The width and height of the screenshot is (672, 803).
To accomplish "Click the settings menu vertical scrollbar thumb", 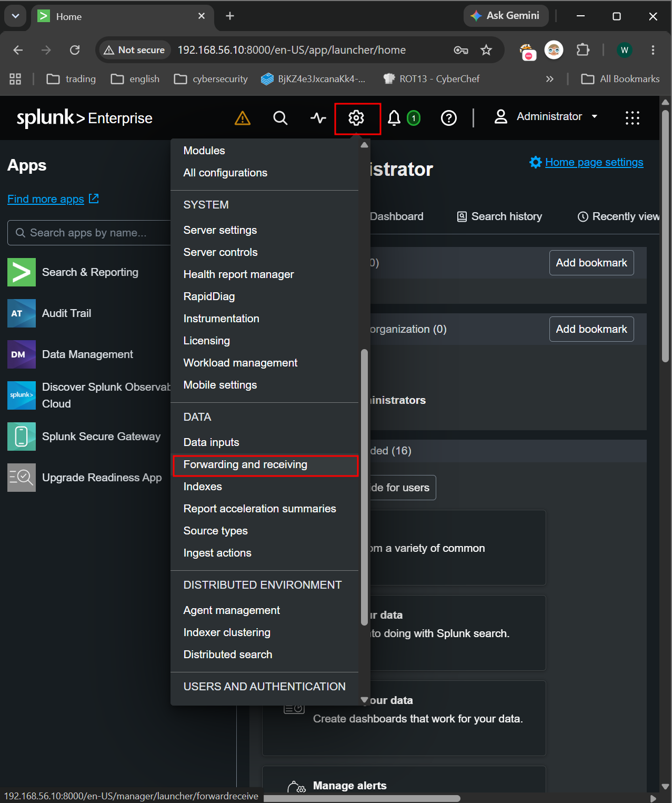I will coord(364,487).
